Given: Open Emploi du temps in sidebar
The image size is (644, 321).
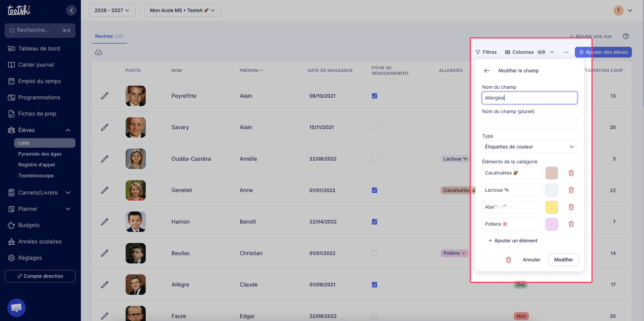Looking at the screenshot, I should coord(40,81).
